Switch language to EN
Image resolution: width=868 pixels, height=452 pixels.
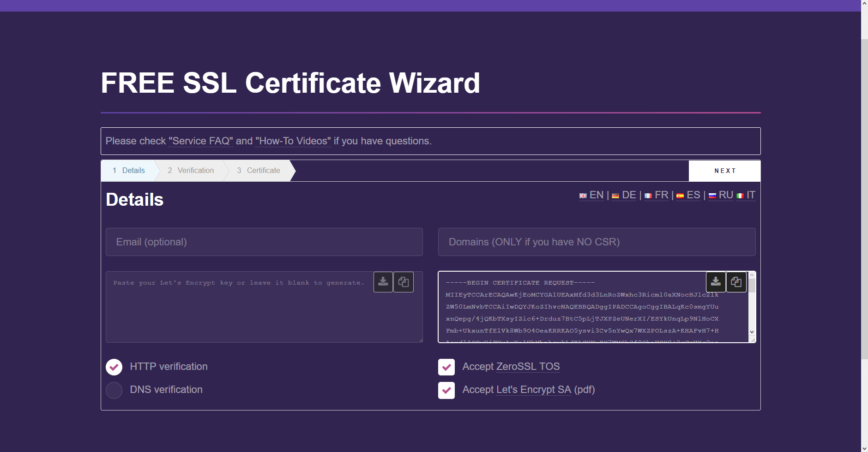tap(591, 195)
